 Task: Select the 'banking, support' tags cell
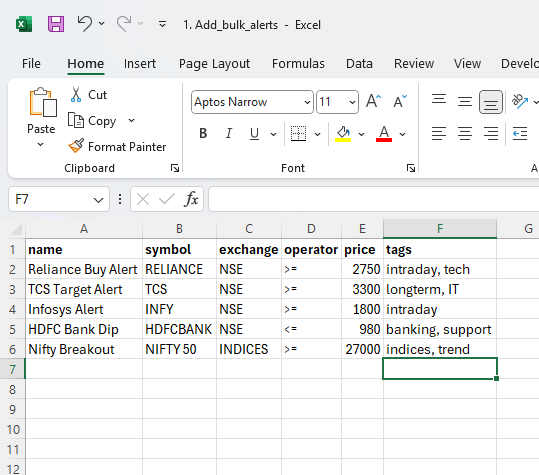click(x=440, y=329)
